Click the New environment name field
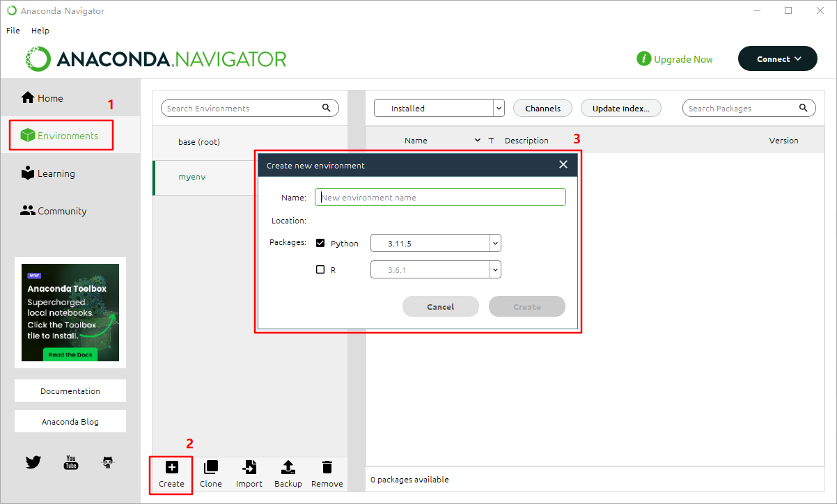Image resolution: width=837 pixels, height=504 pixels. 440,197
